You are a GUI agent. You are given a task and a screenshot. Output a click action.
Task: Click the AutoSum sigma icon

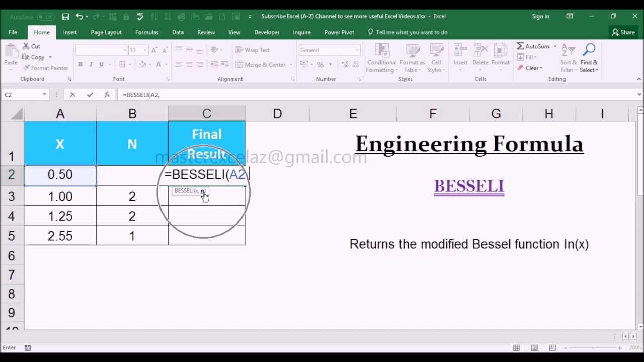pos(520,46)
